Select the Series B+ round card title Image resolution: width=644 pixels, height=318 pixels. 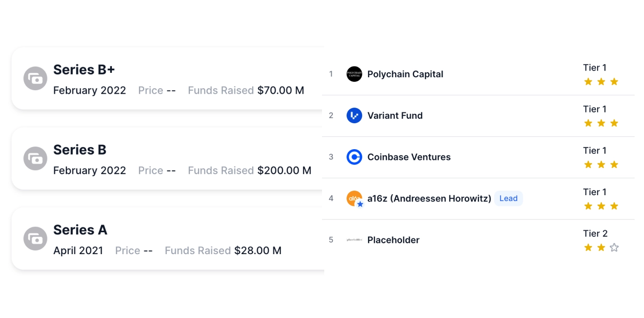(84, 70)
